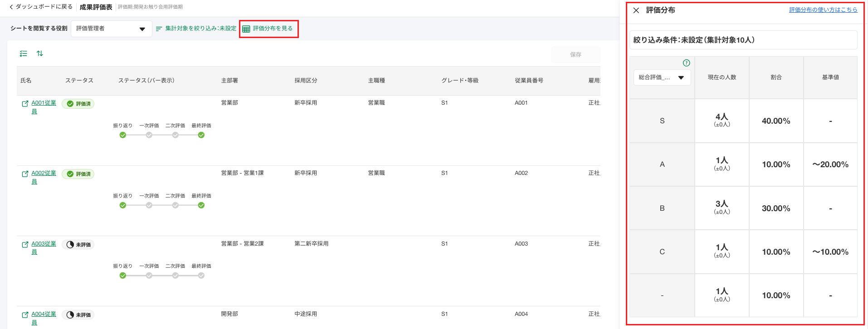Click the sort arrows icon above the table
The image size is (868, 329).
tap(40, 53)
